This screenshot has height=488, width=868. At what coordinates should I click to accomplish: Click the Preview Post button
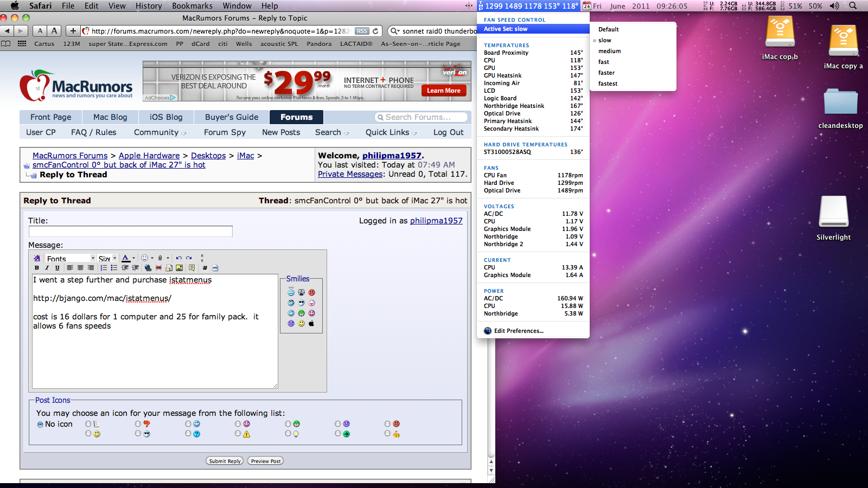pyautogui.click(x=266, y=461)
